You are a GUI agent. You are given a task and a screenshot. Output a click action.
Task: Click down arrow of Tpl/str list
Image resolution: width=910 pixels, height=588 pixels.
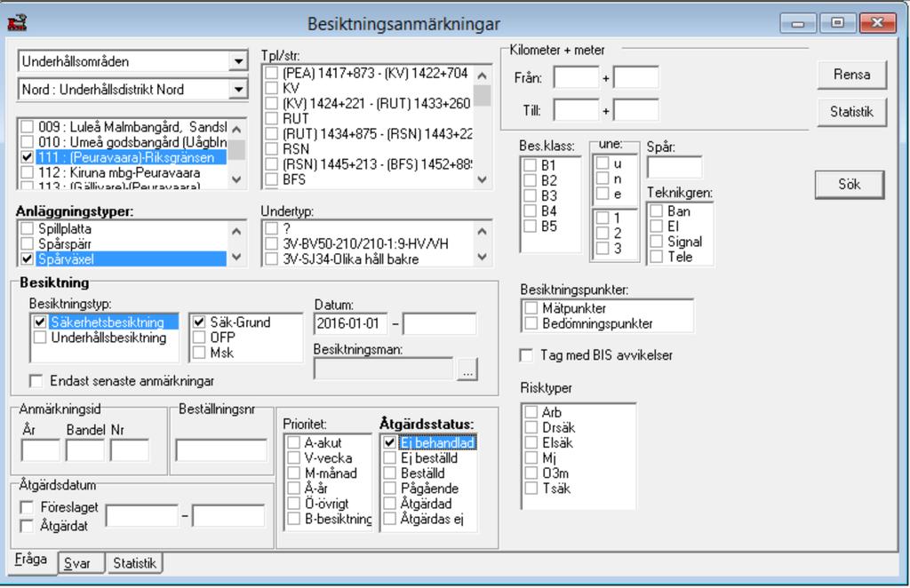pos(482,179)
